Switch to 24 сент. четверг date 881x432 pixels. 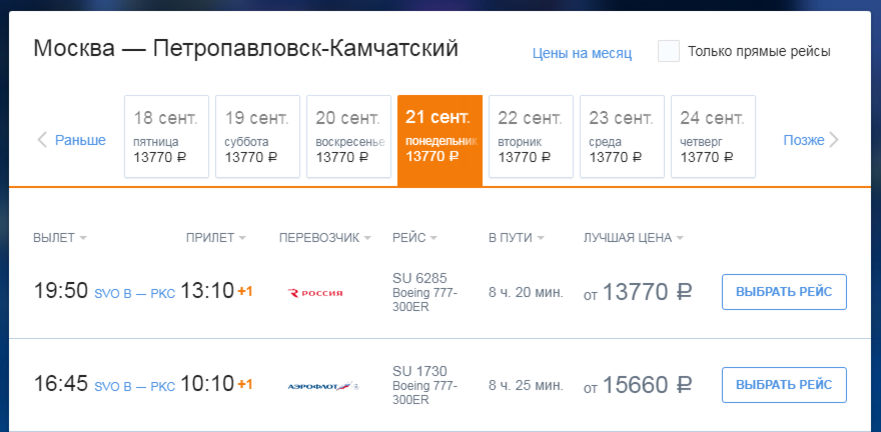[713, 137]
